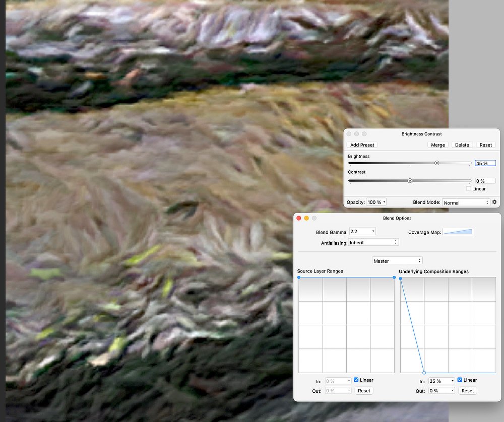Reset the Underlying Composition Ranges curve
Viewport: 504px width, 422px height.
click(x=468, y=391)
